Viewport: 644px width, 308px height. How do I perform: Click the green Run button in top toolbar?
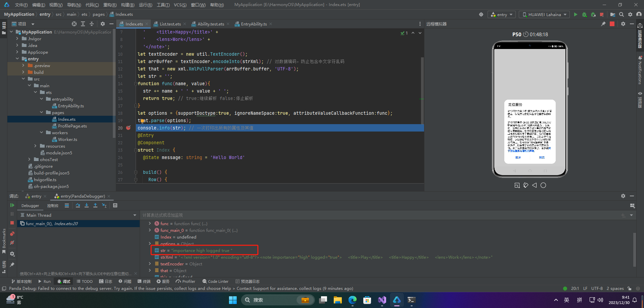(x=576, y=14)
